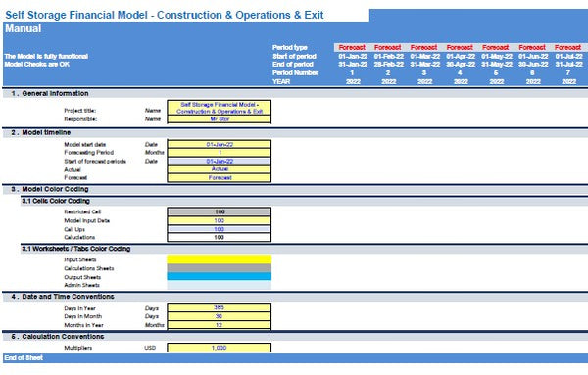
Task: Click period number 1 cell
Action: click(352, 73)
